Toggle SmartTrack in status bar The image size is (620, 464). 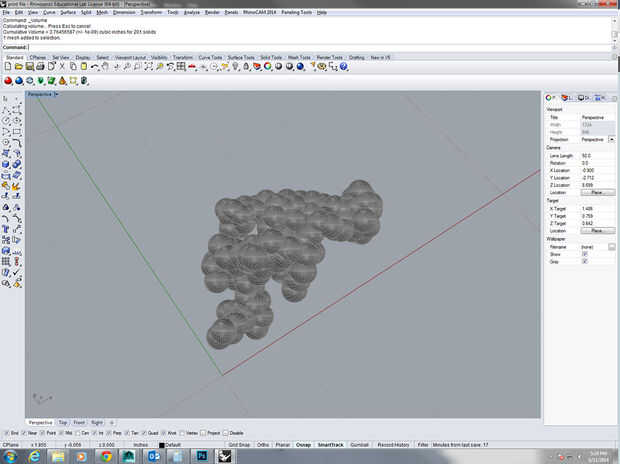[x=331, y=445]
